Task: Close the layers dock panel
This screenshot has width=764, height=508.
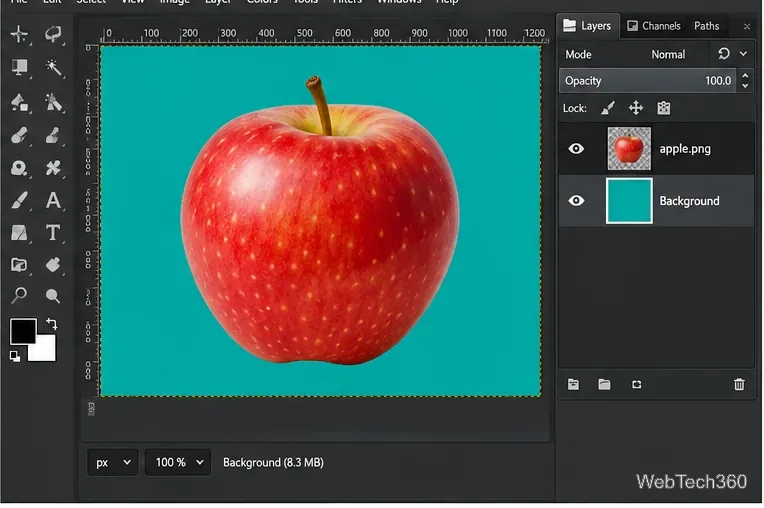Action: point(746,26)
